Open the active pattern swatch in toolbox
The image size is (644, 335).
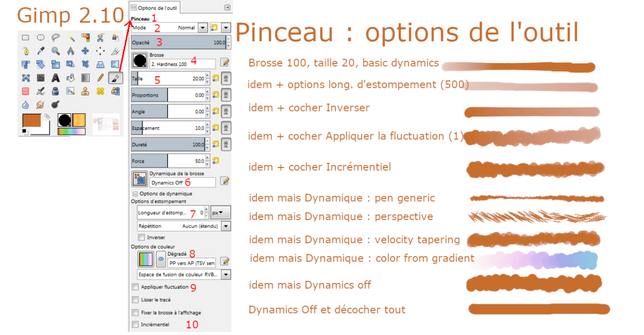(79, 120)
